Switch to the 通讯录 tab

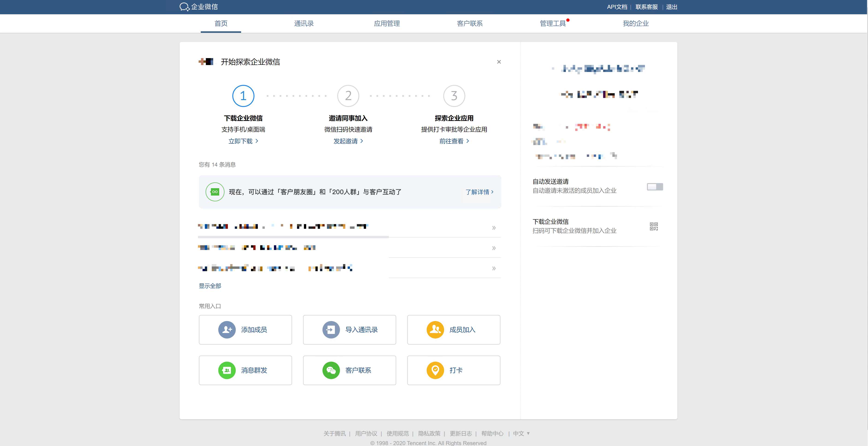(304, 23)
